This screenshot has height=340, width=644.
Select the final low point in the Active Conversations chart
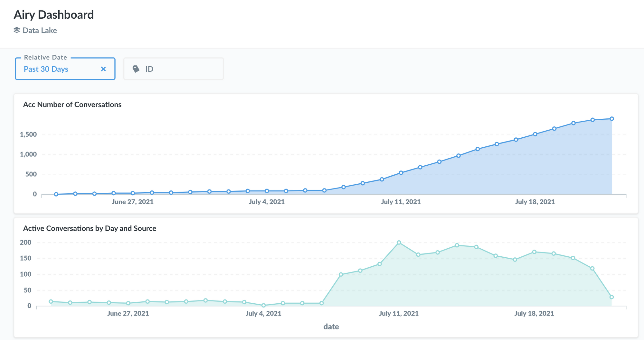click(611, 297)
